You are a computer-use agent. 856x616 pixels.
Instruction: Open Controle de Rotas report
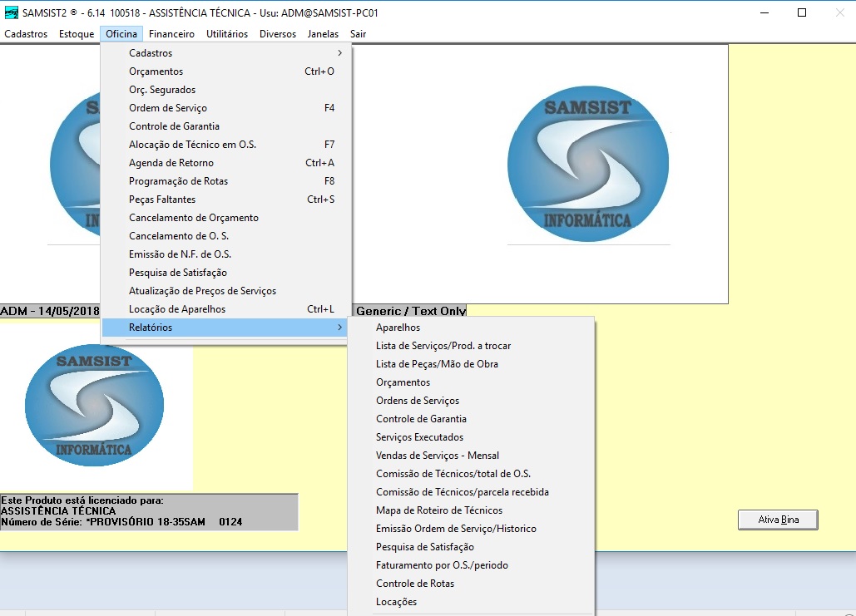click(x=471, y=584)
